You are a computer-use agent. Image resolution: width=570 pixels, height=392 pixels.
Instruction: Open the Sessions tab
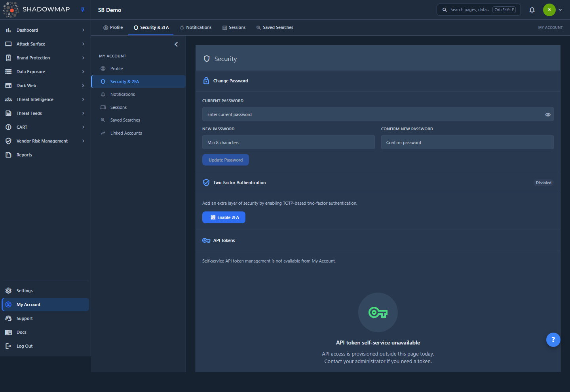point(234,27)
